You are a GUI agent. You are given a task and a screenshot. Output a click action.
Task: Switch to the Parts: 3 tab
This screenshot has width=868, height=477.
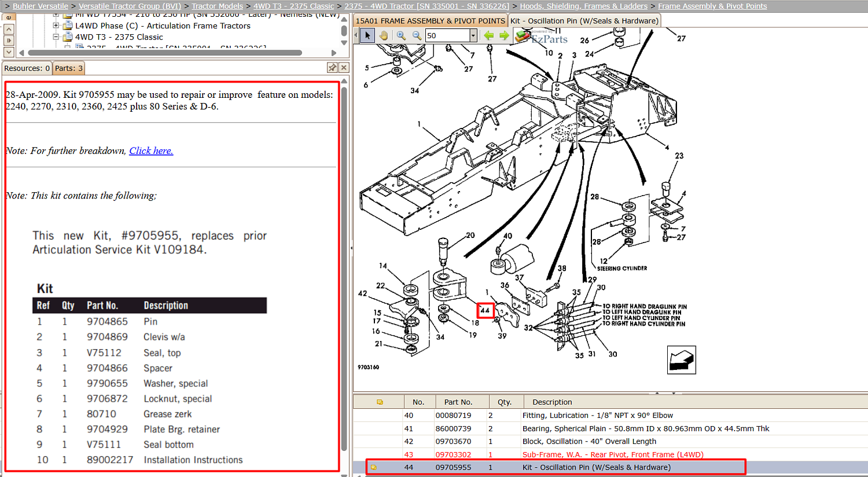coord(69,68)
